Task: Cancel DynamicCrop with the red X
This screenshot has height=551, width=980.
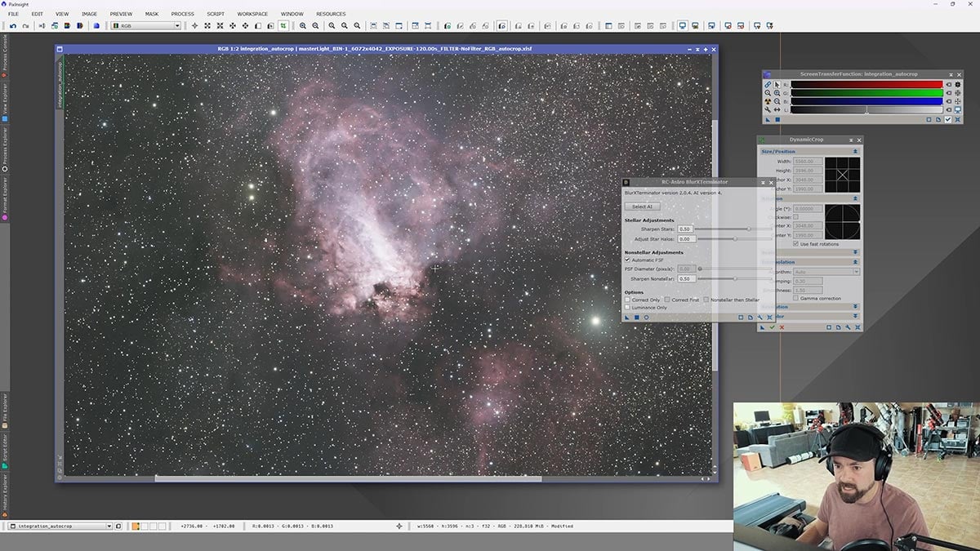Action: point(782,327)
